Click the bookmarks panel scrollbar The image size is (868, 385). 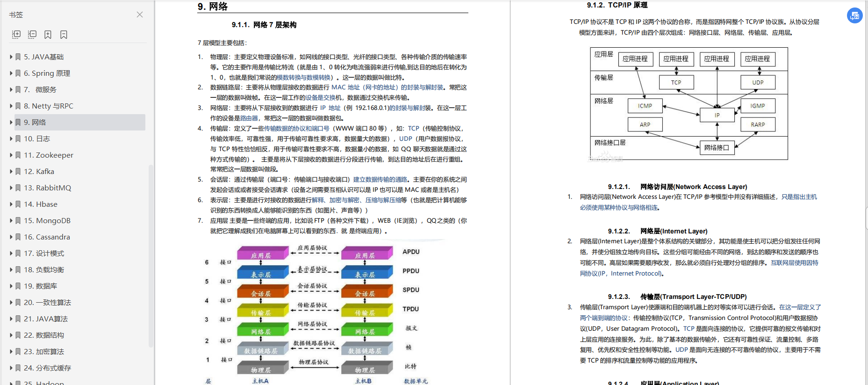point(151,256)
